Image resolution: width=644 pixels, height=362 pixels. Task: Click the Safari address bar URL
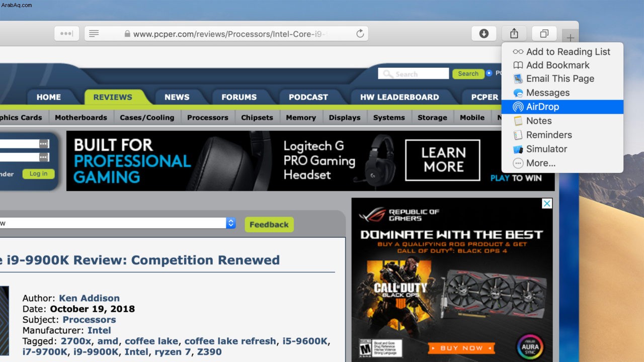[x=230, y=34]
